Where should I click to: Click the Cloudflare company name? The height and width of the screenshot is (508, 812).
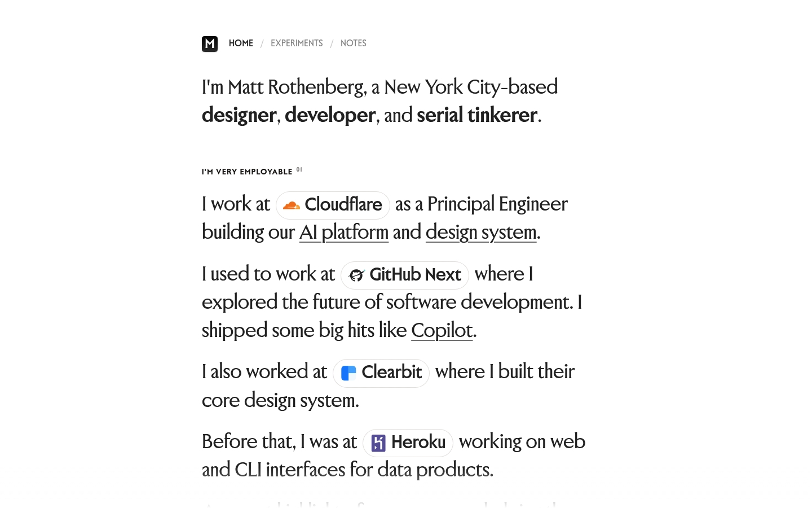[343, 204]
